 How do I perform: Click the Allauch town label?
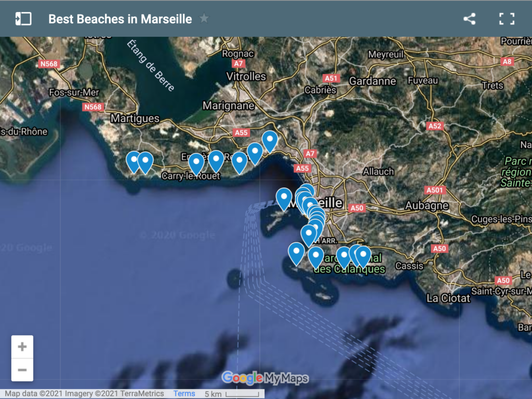coord(378,171)
